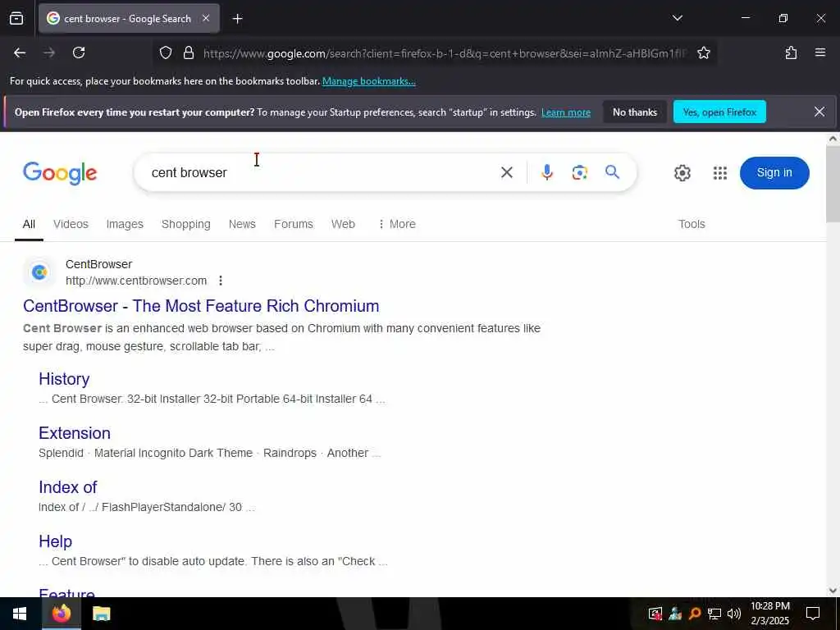Viewport: 840px width, 630px height.
Task: Dismiss the startup notification bar
Action: tap(819, 112)
